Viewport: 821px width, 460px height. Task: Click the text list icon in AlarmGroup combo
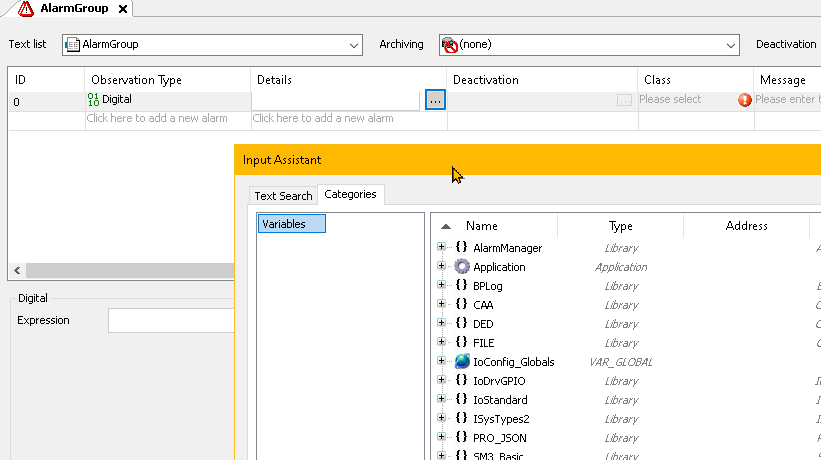coord(72,45)
